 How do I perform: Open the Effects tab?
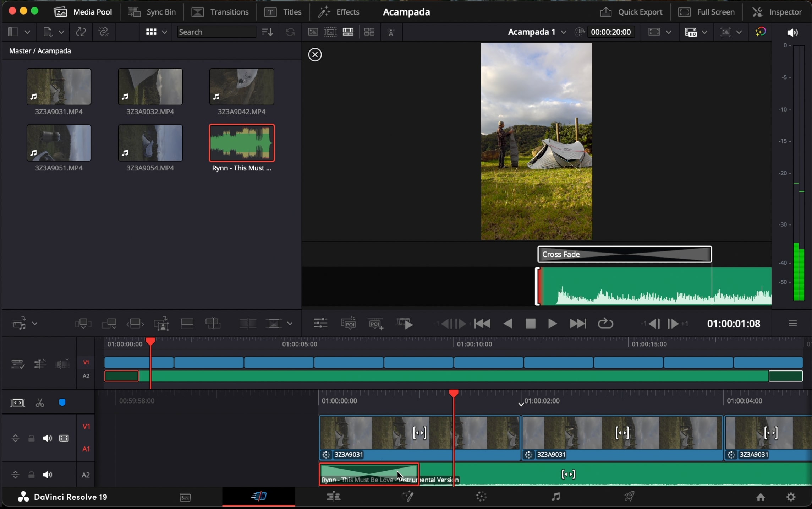pos(339,12)
